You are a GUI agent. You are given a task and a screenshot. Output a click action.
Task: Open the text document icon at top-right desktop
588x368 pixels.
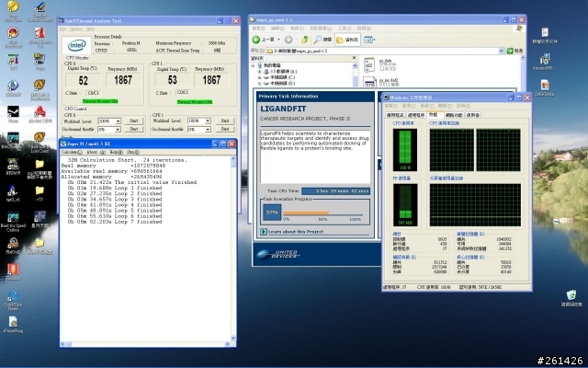point(545,32)
